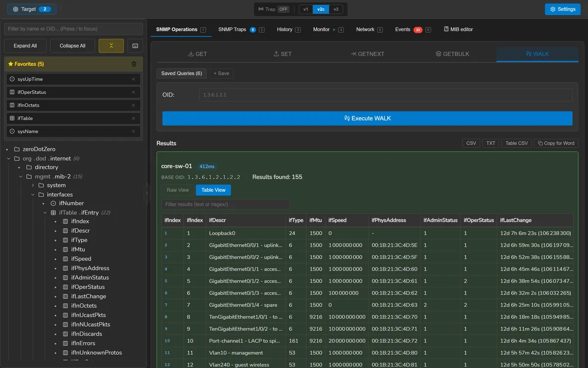This screenshot has height=368, width=588.
Task: Remove ifTable from favorites
Action: pyautogui.click(x=133, y=118)
